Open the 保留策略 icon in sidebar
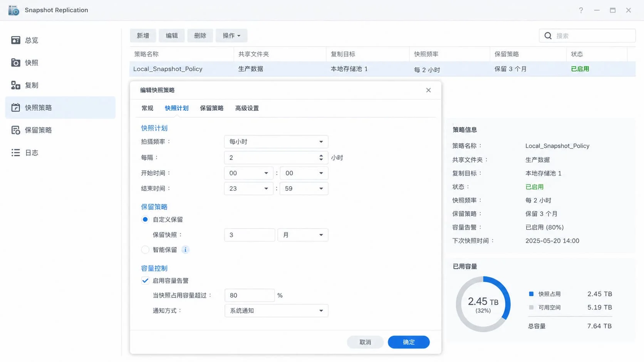 point(16,130)
